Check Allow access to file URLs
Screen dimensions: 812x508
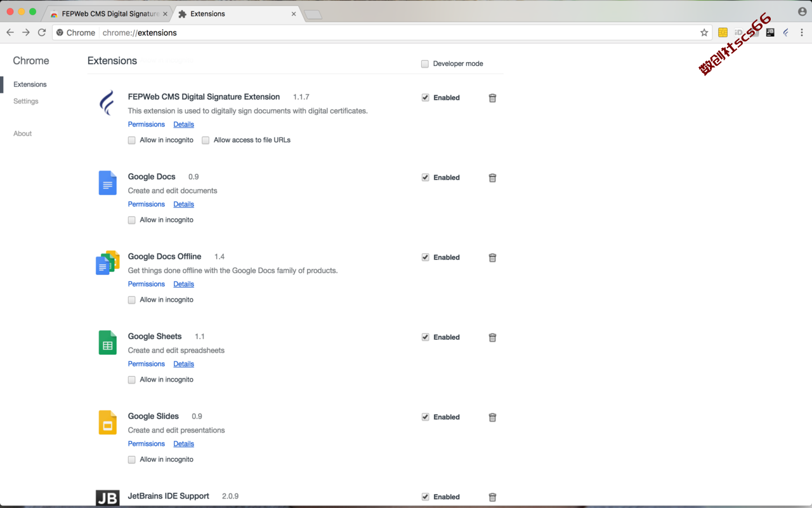click(x=206, y=140)
